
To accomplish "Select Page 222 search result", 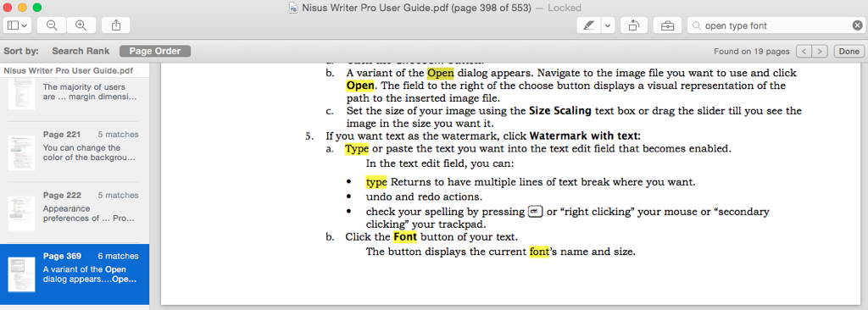I will [x=75, y=213].
